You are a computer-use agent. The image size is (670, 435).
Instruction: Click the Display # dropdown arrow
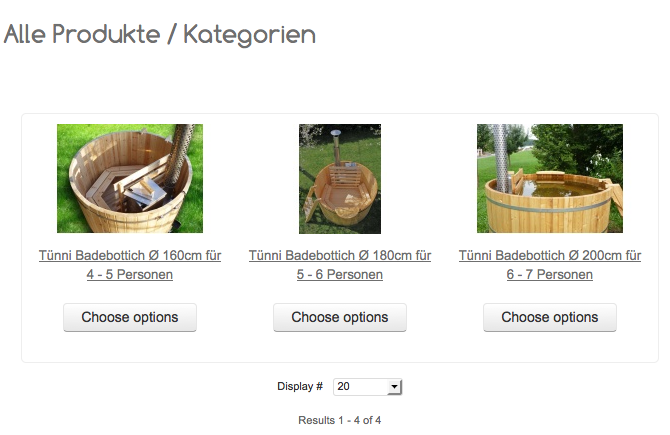[x=394, y=387]
